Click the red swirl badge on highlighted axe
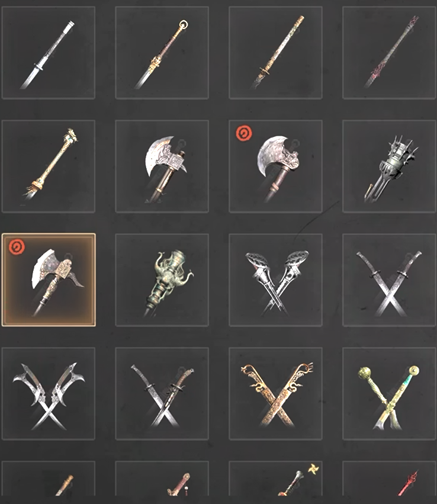Screen dimensions: 437x504 tap(17, 247)
